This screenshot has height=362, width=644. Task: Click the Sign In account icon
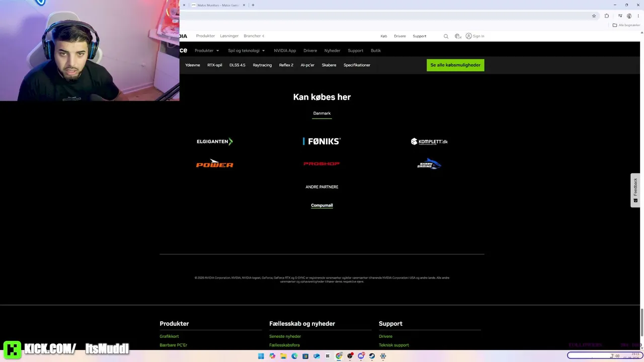pos(468,36)
